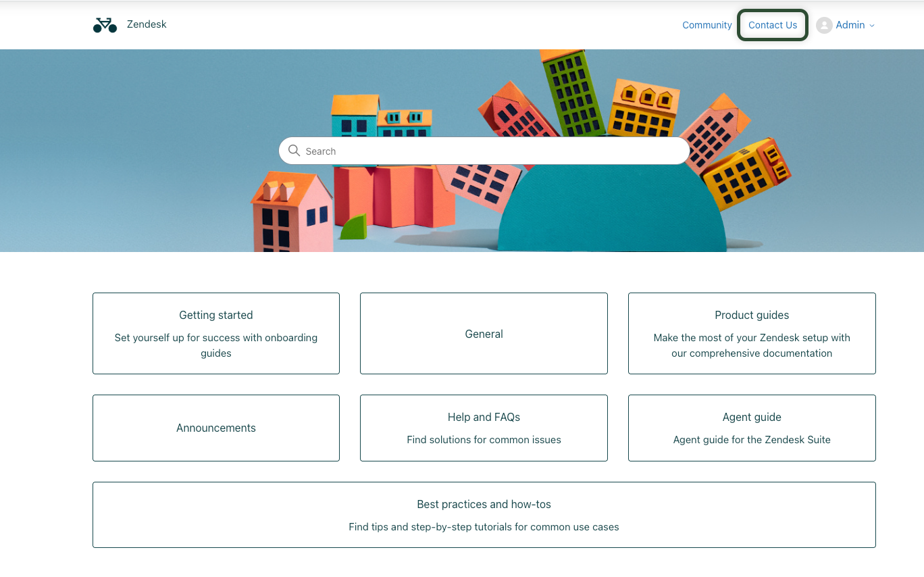The height and width of the screenshot is (577, 924).
Task: Click "Find tips and step-by-step tutorials" description
Action: click(x=484, y=527)
